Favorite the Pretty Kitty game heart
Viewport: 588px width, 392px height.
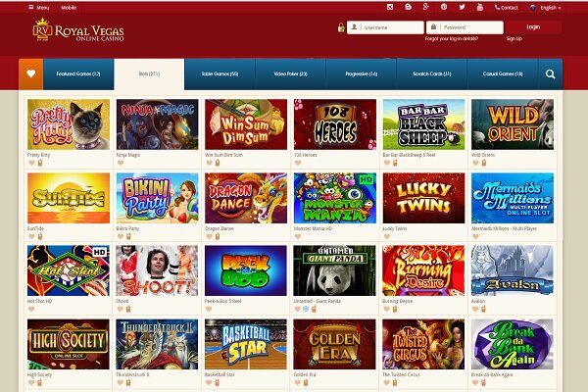31,163
